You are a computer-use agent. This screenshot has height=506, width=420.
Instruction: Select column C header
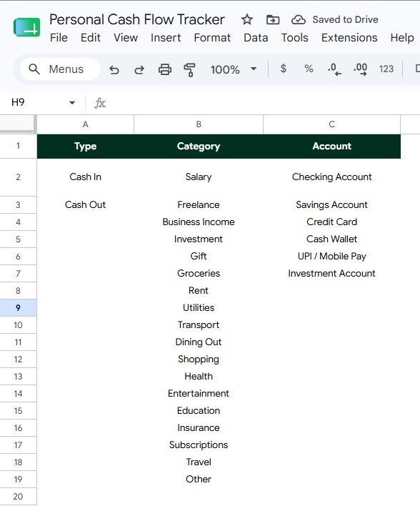pyautogui.click(x=331, y=124)
